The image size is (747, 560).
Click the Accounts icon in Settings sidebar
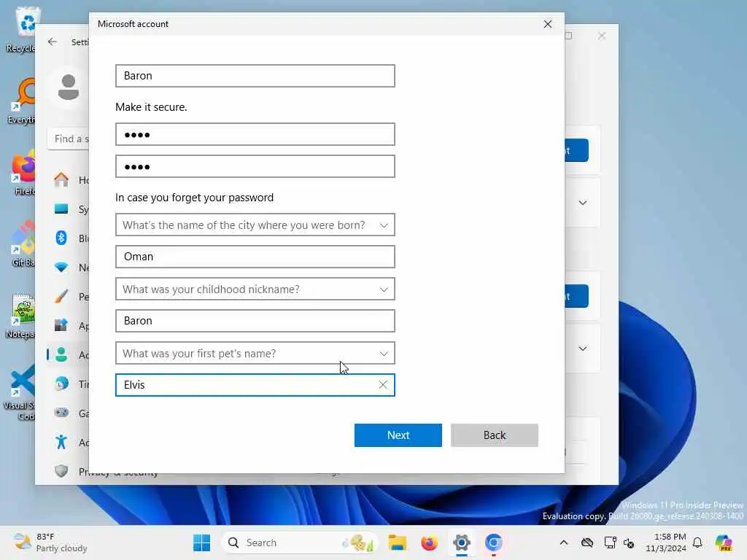click(61, 355)
